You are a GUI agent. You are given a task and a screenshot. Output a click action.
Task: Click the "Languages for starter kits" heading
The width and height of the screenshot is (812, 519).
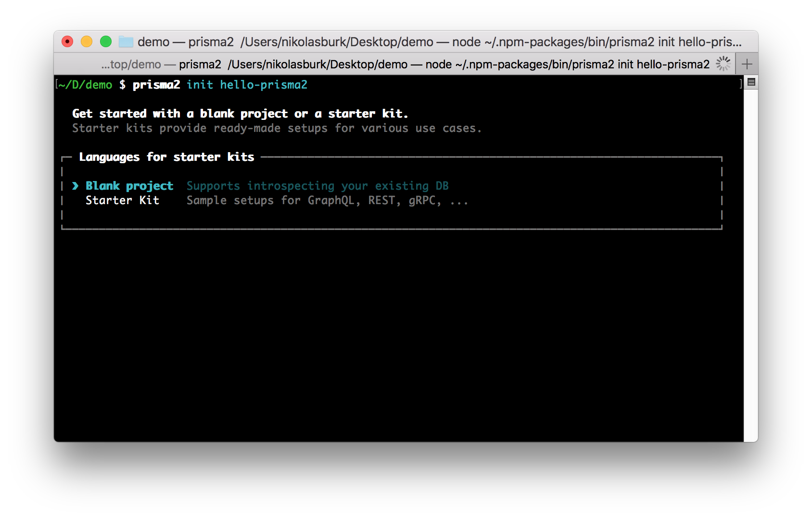tap(166, 157)
